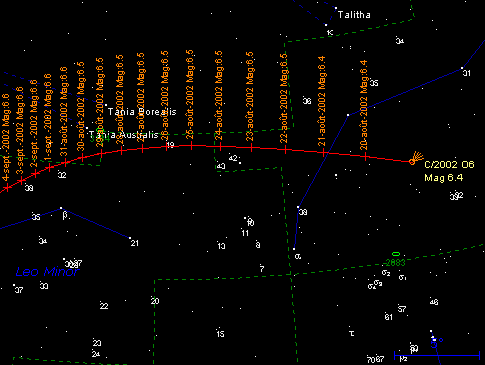Click star 15 in lower sky
Viewport: 485px width, 365px height.
pos(220,334)
